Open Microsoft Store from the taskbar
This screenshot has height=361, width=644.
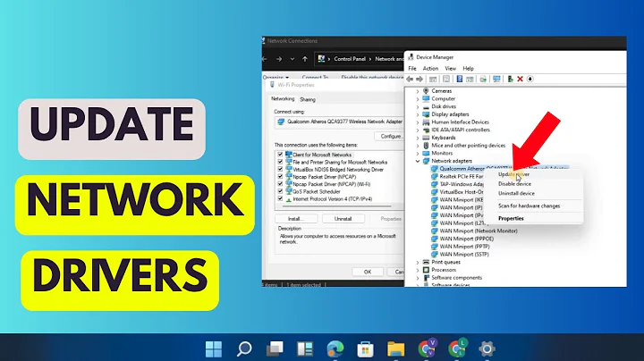[365, 349]
